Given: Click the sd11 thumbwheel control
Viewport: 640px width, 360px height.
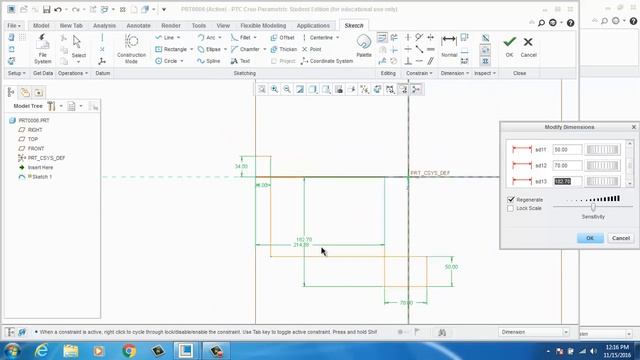Looking at the screenshot, I should pos(602,149).
